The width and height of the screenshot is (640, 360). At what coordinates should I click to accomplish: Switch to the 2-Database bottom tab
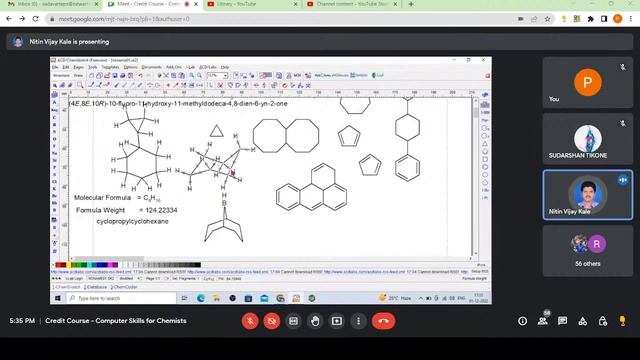(95, 287)
